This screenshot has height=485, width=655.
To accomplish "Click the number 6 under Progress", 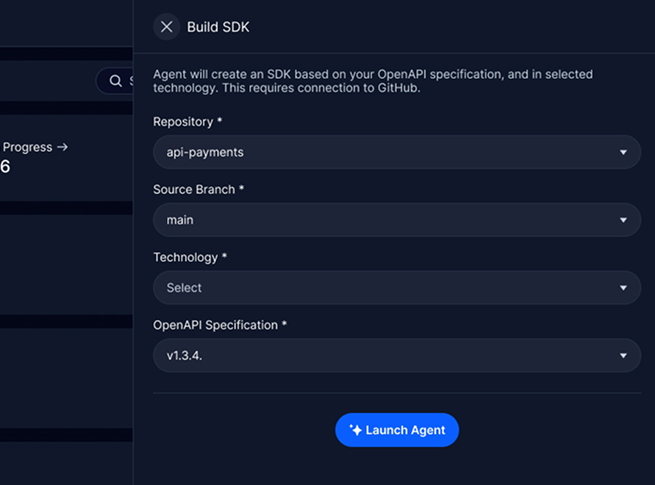I will click(x=5, y=167).
